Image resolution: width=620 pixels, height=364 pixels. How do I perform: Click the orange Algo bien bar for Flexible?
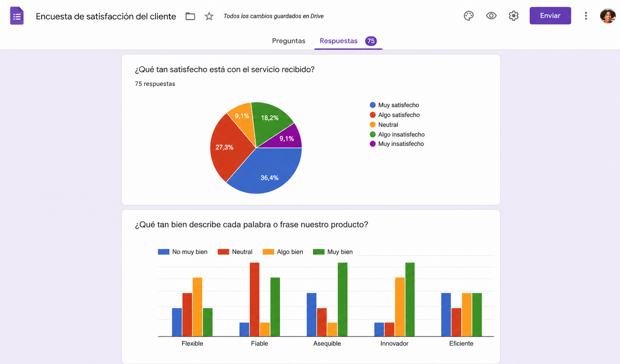point(197,307)
